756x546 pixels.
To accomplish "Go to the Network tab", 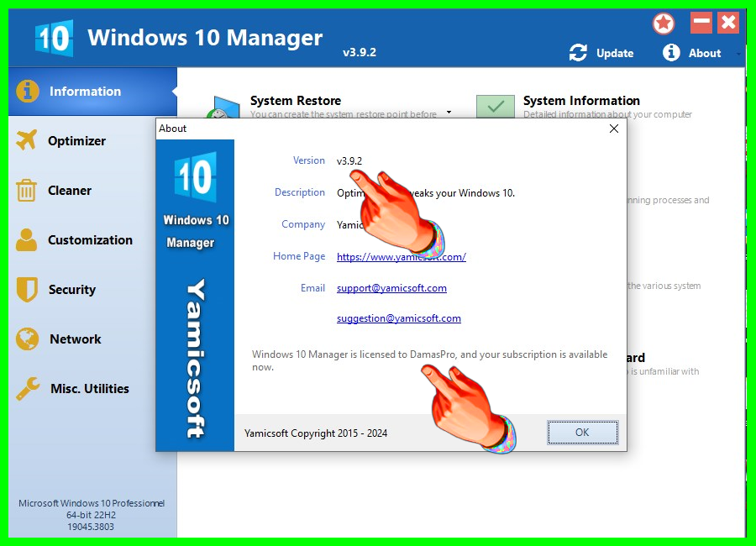I will [76, 339].
